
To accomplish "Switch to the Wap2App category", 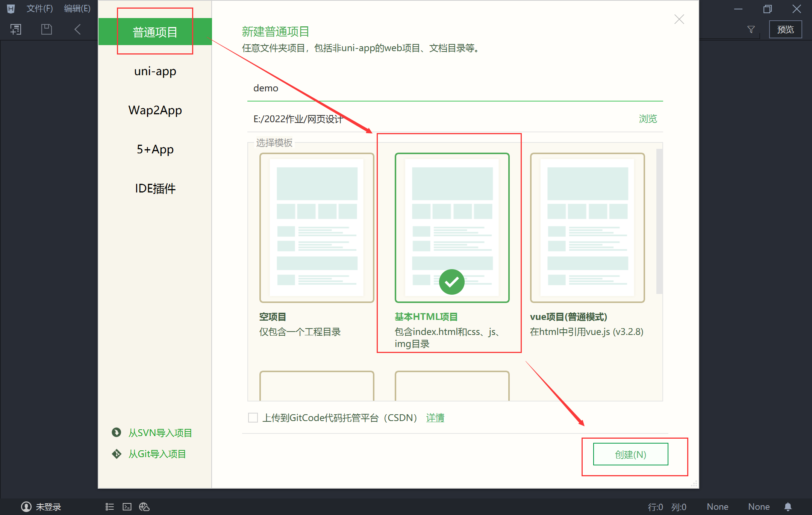I will (x=155, y=110).
